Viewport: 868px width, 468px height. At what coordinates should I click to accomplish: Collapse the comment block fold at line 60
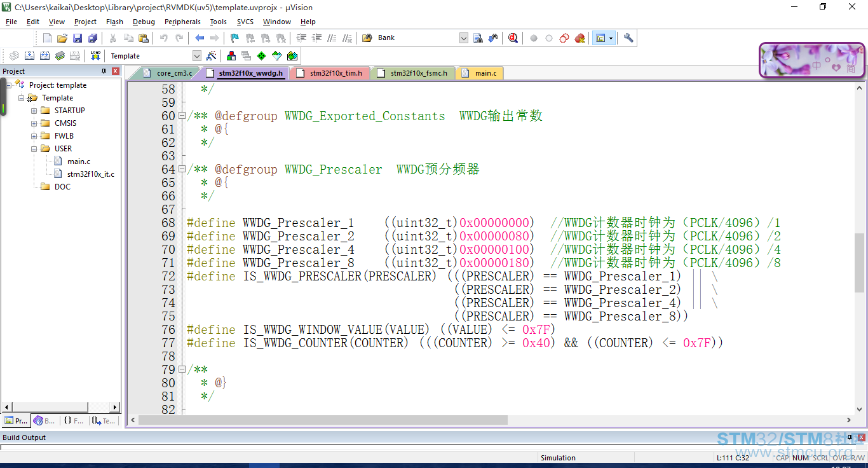[182, 116]
